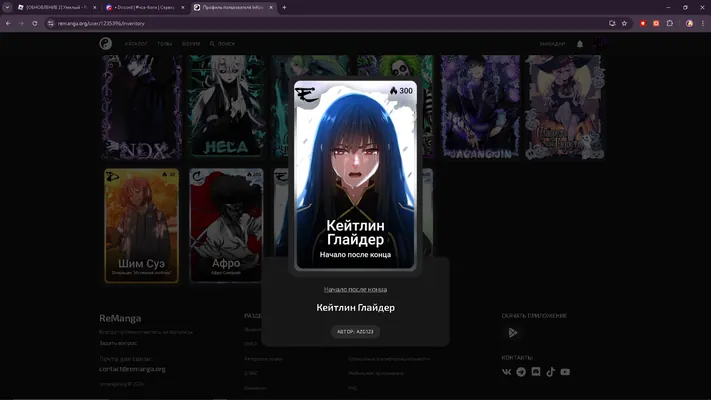
Task: Click the contact@remanga.org email link
Action: coord(132,369)
